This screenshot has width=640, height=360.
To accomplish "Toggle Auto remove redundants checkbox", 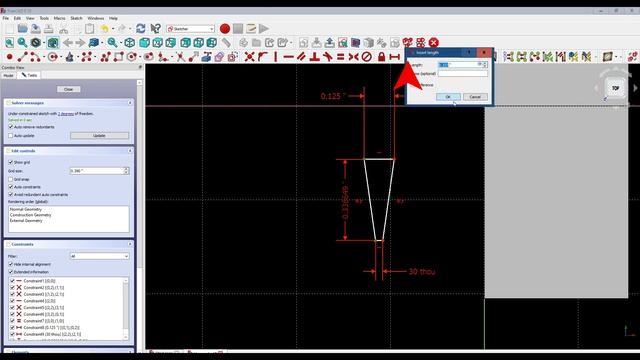I will pos(11,127).
